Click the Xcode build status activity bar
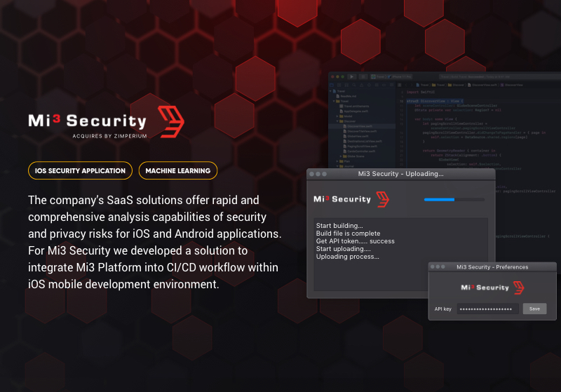Image resolution: width=561 pixels, height=392 pixels. click(x=500, y=77)
